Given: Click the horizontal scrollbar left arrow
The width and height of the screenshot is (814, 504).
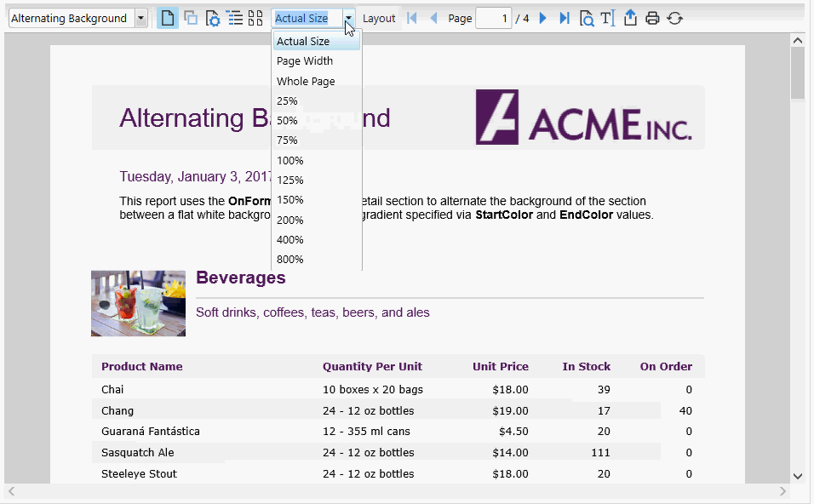Looking at the screenshot, I should (x=11, y=491).
